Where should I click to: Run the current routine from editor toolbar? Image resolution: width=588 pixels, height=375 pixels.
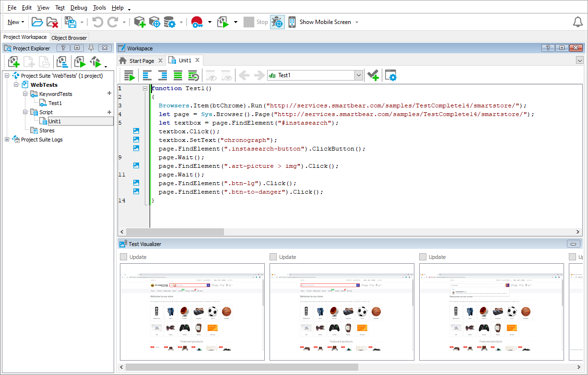129,75
